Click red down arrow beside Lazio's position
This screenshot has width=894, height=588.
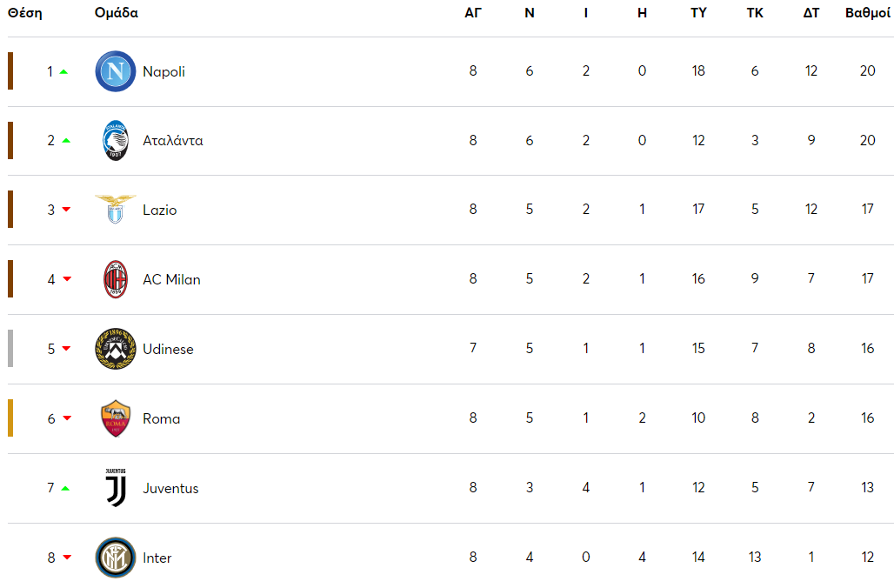click(x=66, y=210)
